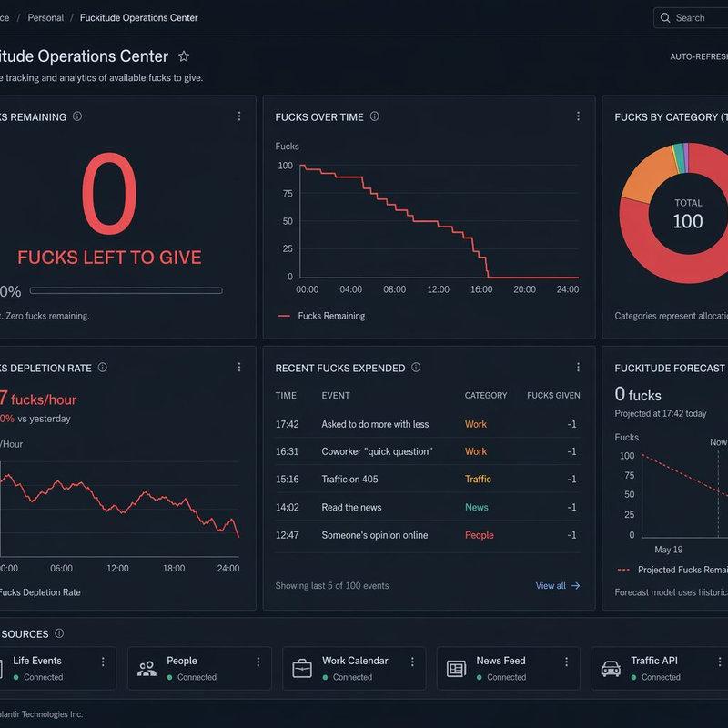Viewport: 728px width, 728px height.
Task: Show info for Recent Fucks Expended
Action: pos(416,368)
